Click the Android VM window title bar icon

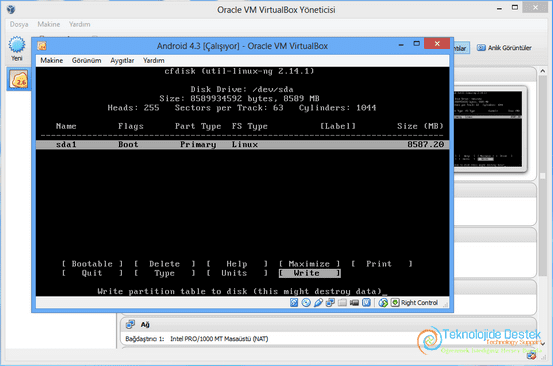tap(42, 46)
